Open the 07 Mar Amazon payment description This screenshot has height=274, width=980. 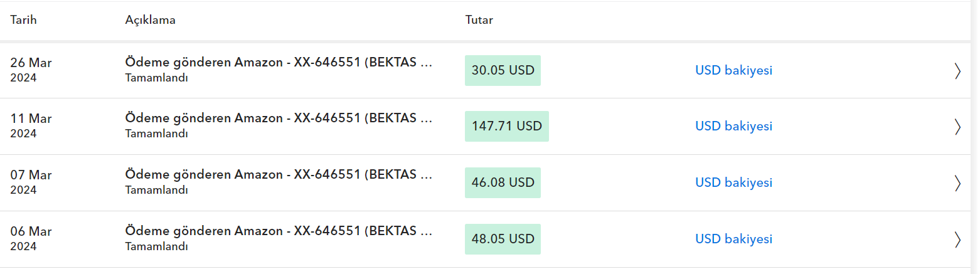point(279,174)
